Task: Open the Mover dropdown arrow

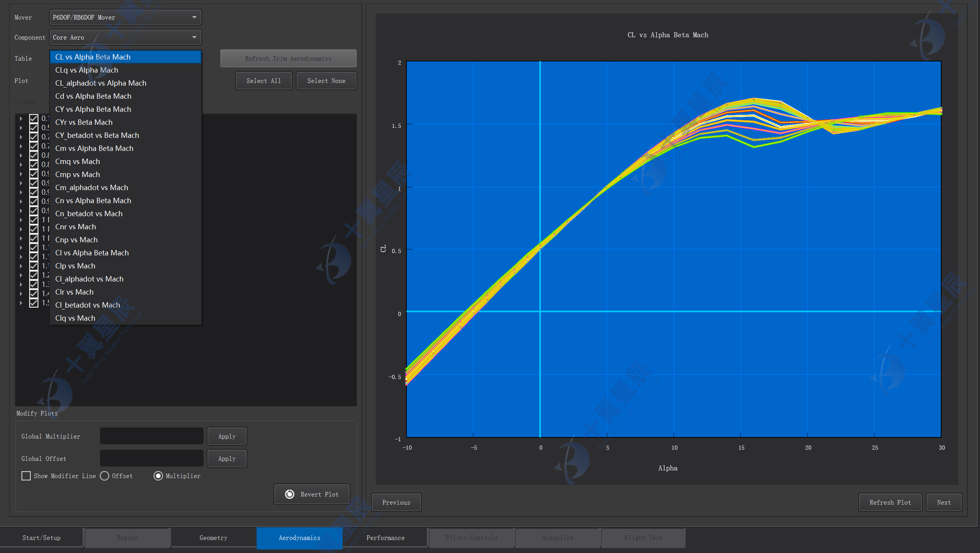Action: click(x=194, y=17)
